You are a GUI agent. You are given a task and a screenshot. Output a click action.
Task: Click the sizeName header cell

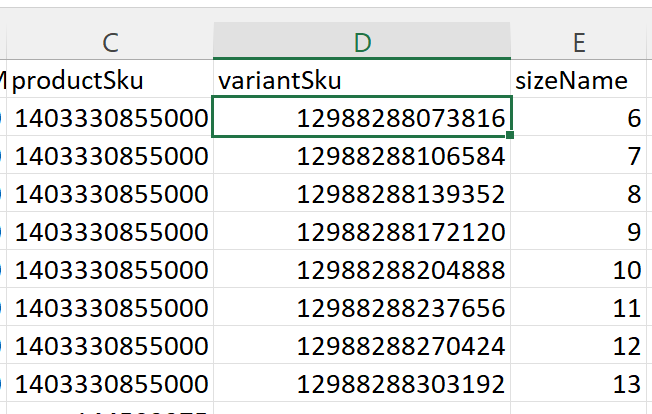(579, 79)
